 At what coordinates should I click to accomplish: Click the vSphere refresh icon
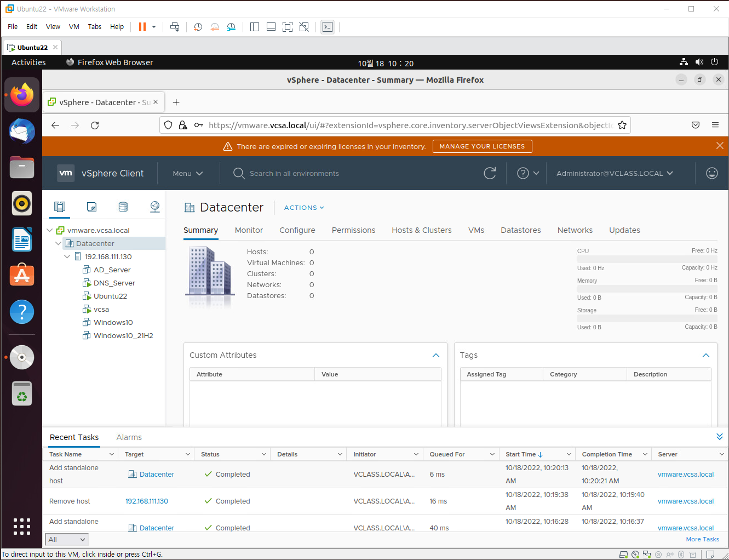(490, 173)
